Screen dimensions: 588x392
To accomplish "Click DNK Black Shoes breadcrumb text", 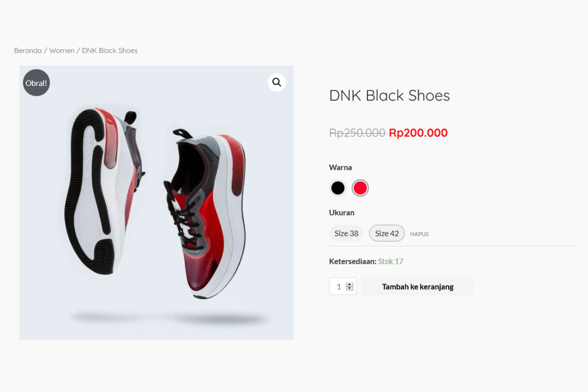I will click(110, 51).
